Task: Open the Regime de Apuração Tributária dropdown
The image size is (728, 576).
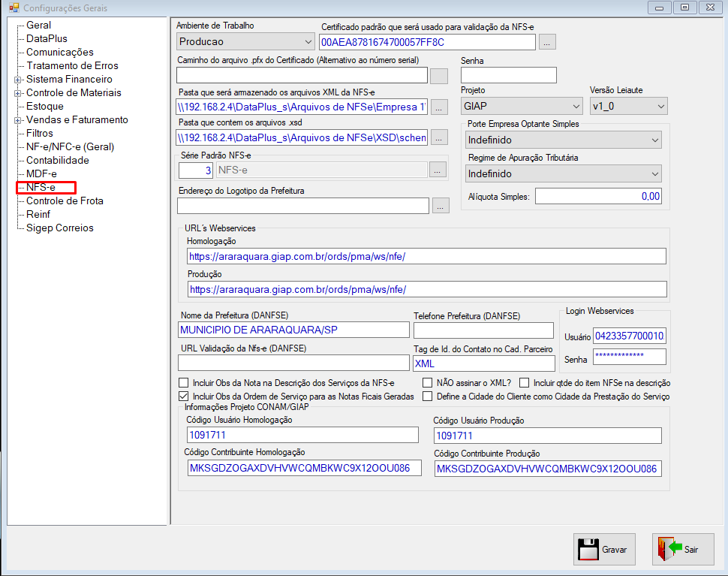Action: pos(564,173)
